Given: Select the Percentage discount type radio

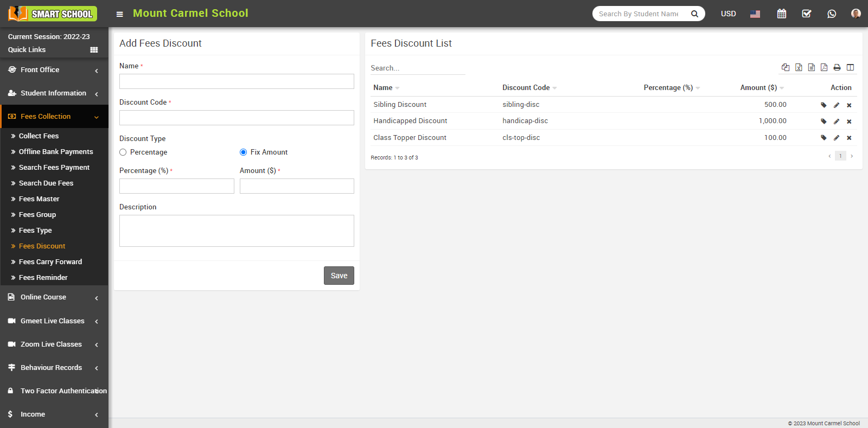Looking at the screenshot, I should (x=123, y=152).
